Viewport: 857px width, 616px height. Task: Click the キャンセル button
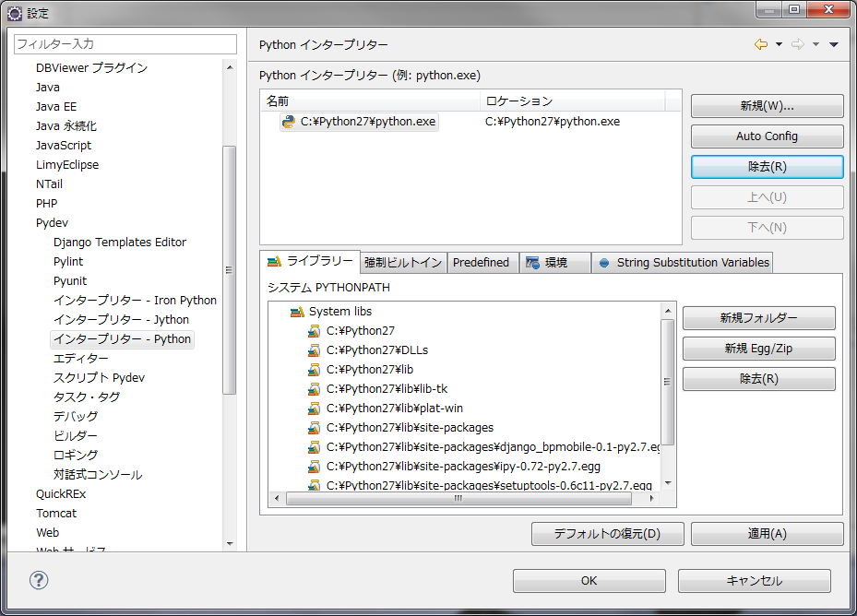[x=755, y=580]
